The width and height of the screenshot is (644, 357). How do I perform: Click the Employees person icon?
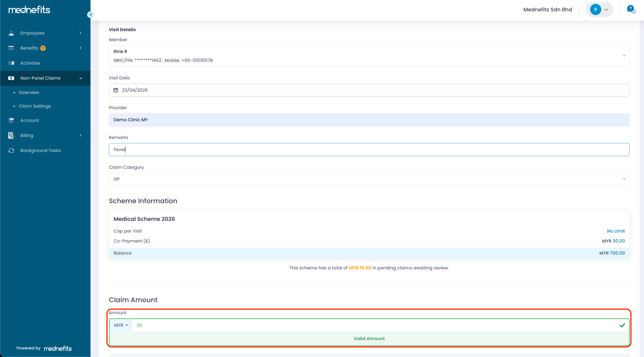click(x=11, y=33)
